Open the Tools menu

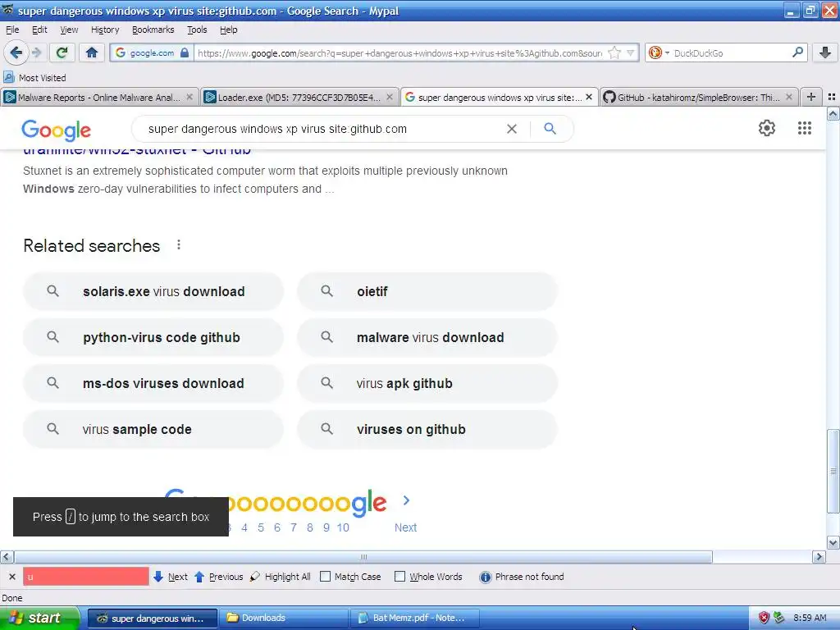pos(197,30)
